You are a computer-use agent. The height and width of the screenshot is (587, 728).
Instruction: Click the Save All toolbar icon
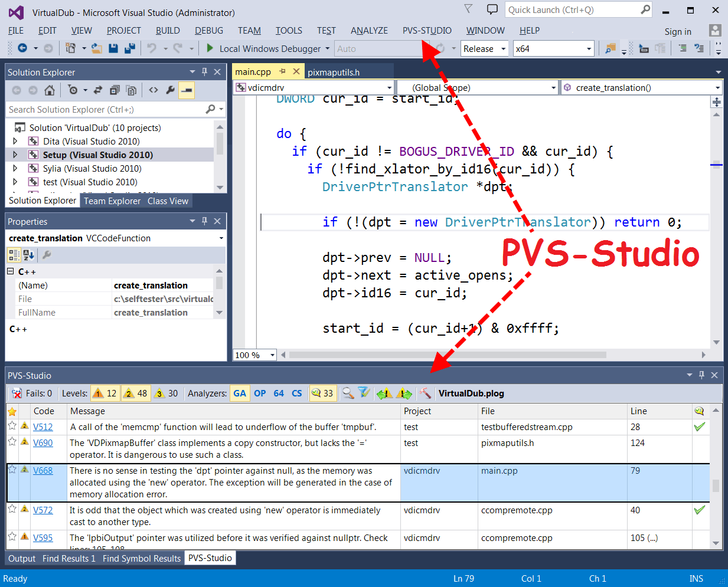click(130, 48)
